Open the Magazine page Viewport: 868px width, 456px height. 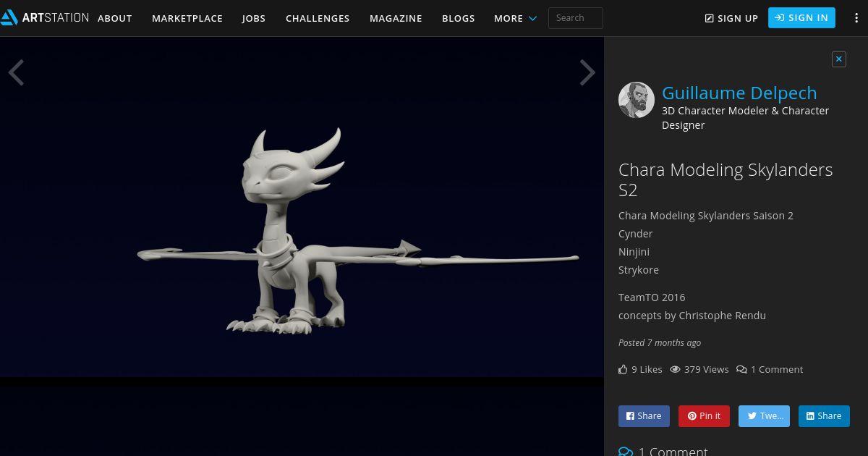point(396,18)
